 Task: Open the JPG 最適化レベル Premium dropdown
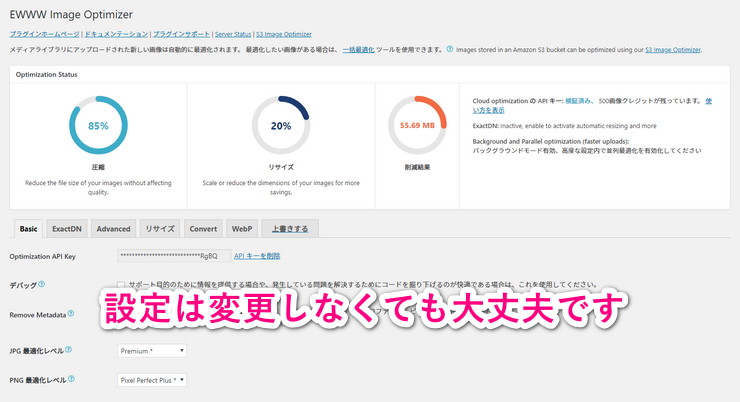click(151, 351)
